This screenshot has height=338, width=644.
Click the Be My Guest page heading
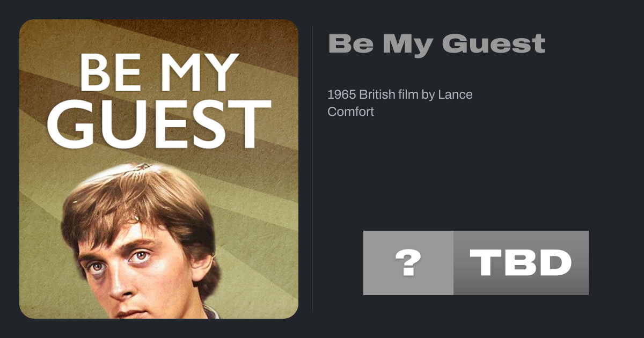click(x=436, y=43)
